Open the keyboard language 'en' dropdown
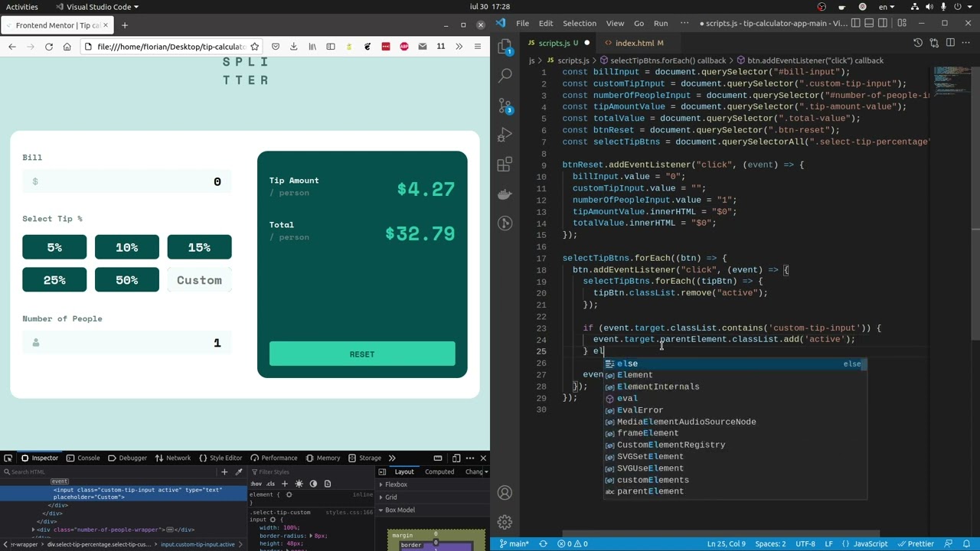 [x=886, y=7]
